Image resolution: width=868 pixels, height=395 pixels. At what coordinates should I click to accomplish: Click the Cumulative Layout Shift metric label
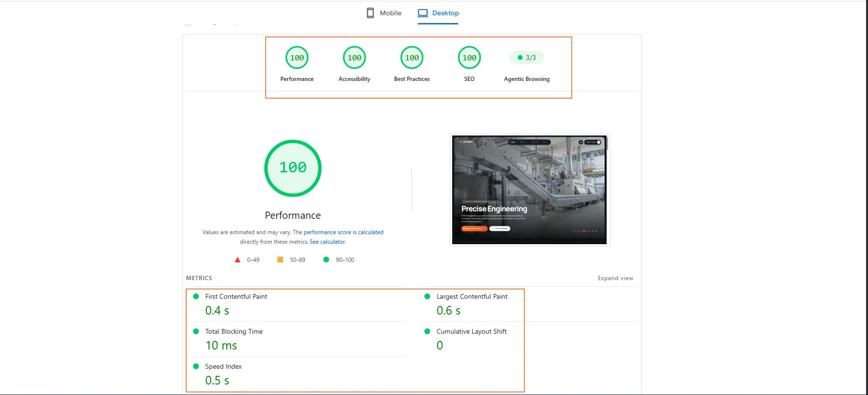pos(471,331)
